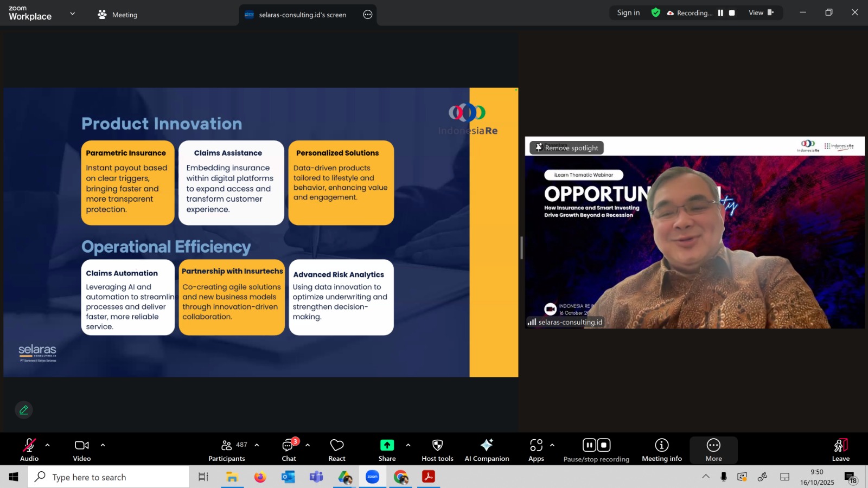Open the More menu
868x488 pixels.
pos(713,450)
